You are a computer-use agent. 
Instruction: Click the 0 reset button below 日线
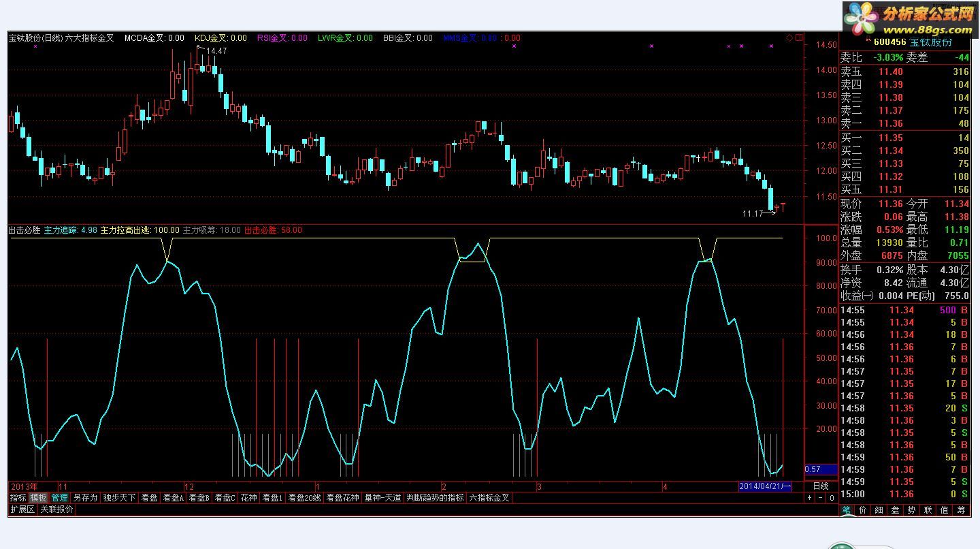click(832, 498)
